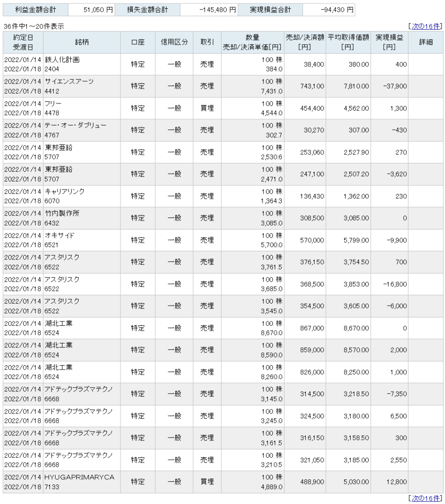Select the キャリアリンク 6070 stock name

coord(64,196)
